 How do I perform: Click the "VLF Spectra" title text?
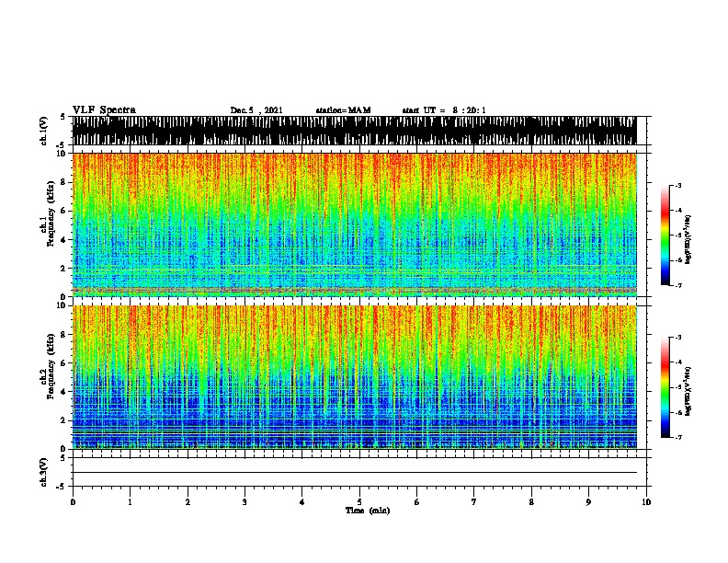point(104,110)
